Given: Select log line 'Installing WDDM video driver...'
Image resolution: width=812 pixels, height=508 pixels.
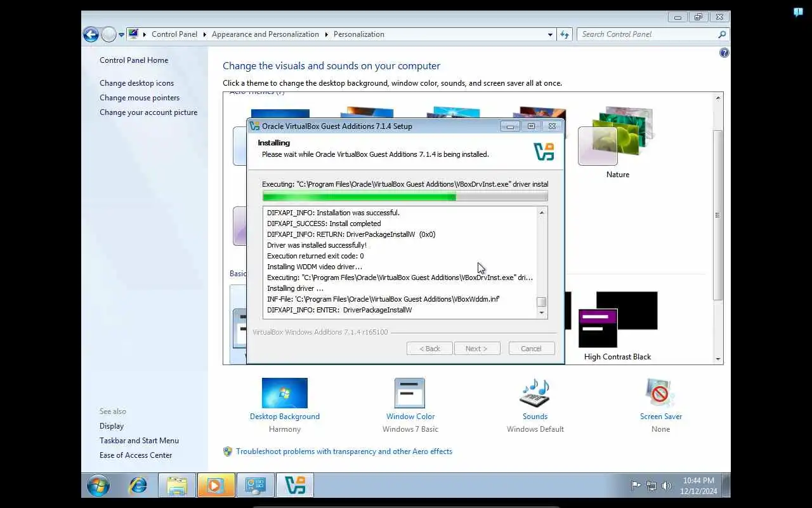Looking at the screenshot, I should pos(315,267).
